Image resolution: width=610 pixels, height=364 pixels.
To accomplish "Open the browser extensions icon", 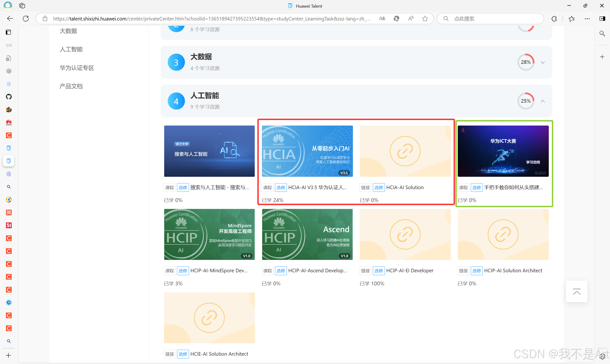I will (554, 19).
